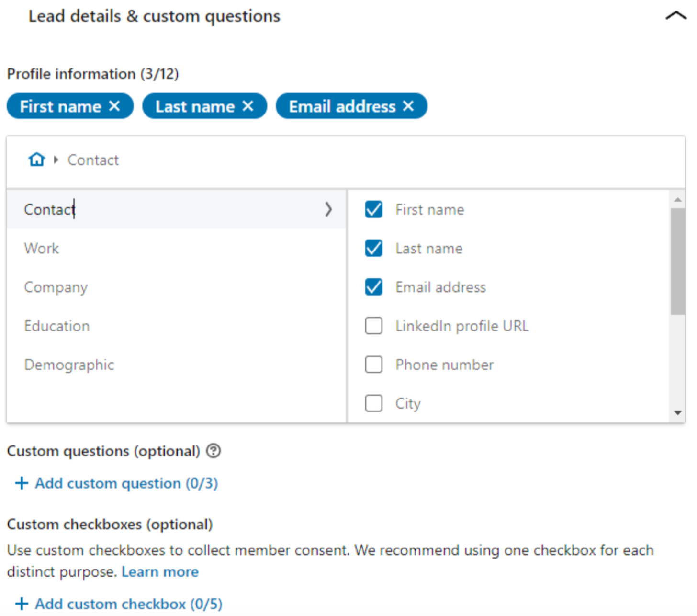Remove the First name profile field pill

115,106
